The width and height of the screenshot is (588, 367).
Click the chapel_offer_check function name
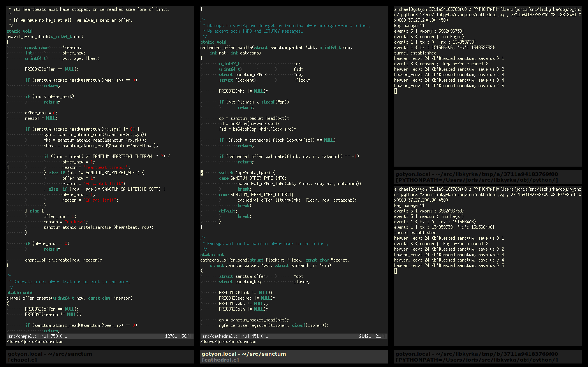[x=27, y=37]
